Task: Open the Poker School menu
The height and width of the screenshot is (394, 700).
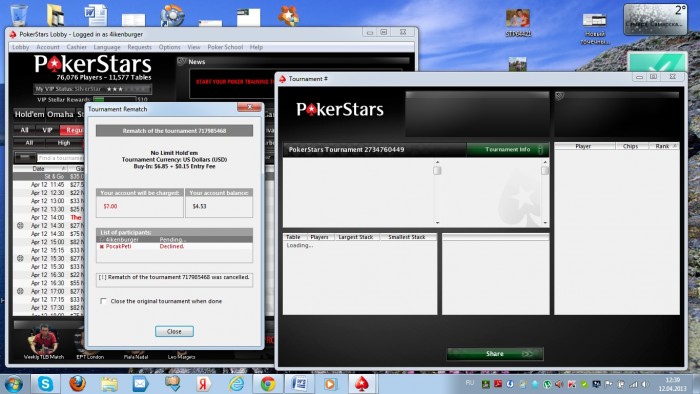Action: [225, 47]
